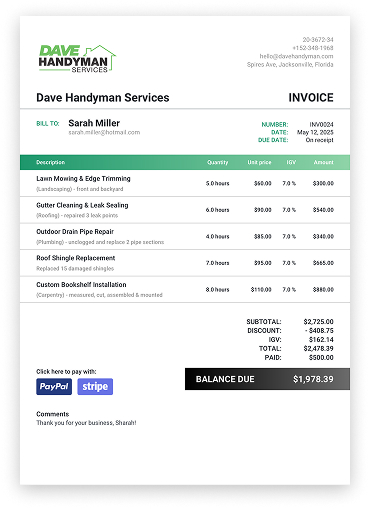
Task: Select the Roofing repaired 3 leak points note
Action: point(77,215)
